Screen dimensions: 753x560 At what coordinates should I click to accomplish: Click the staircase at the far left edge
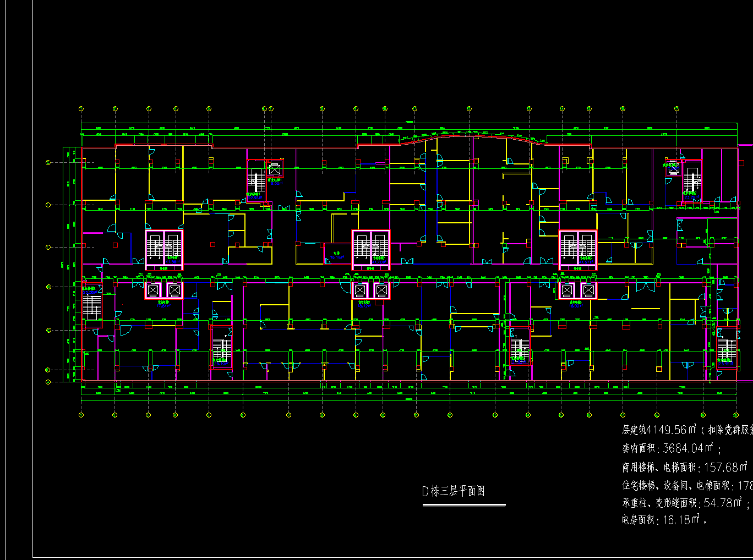click(91, 306)
